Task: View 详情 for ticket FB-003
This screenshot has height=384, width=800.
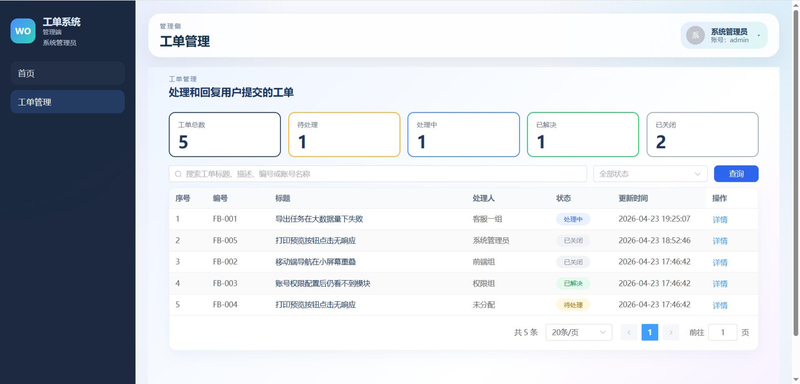Action: pyautogui.click(x=720, y=284)
